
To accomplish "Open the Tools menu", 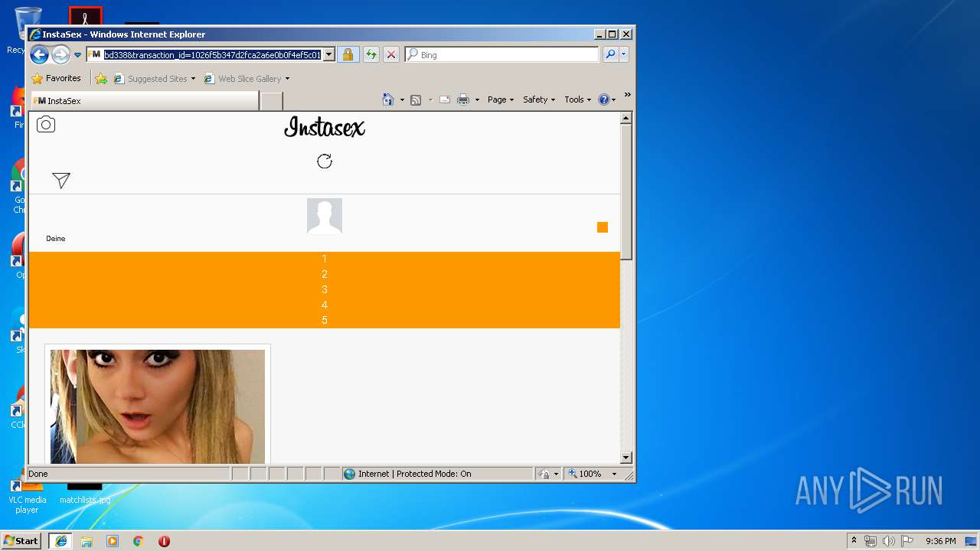I will pos(577,99).
